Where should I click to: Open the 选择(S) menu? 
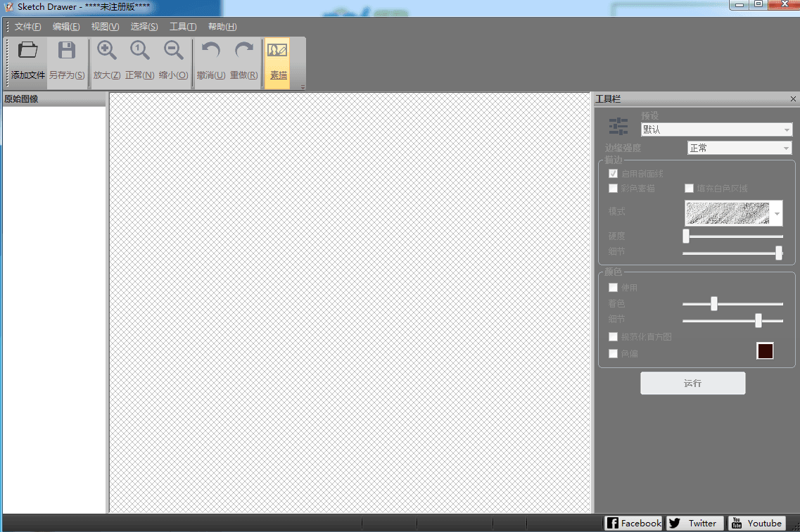coord(144,27)
